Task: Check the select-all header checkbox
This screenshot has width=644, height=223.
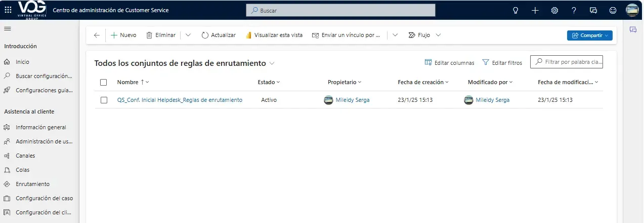Action: coord(104,82)
